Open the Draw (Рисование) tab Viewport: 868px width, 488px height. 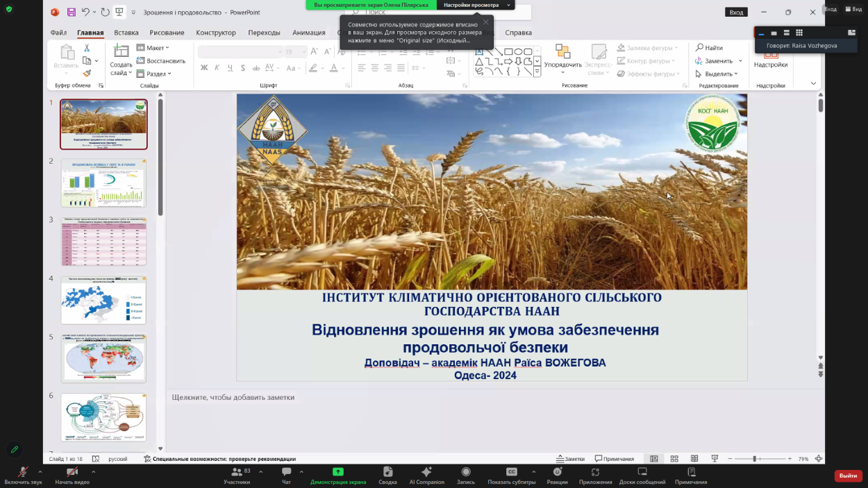[167, 33]
